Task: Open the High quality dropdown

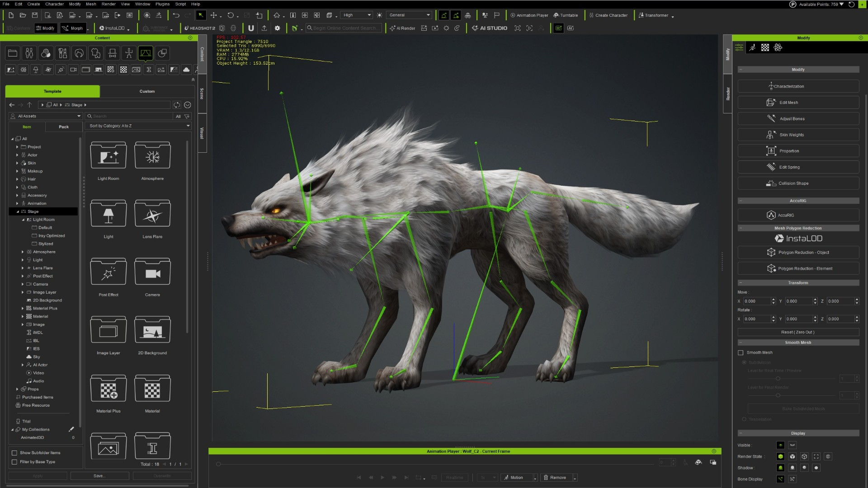Action: point(357,15)
